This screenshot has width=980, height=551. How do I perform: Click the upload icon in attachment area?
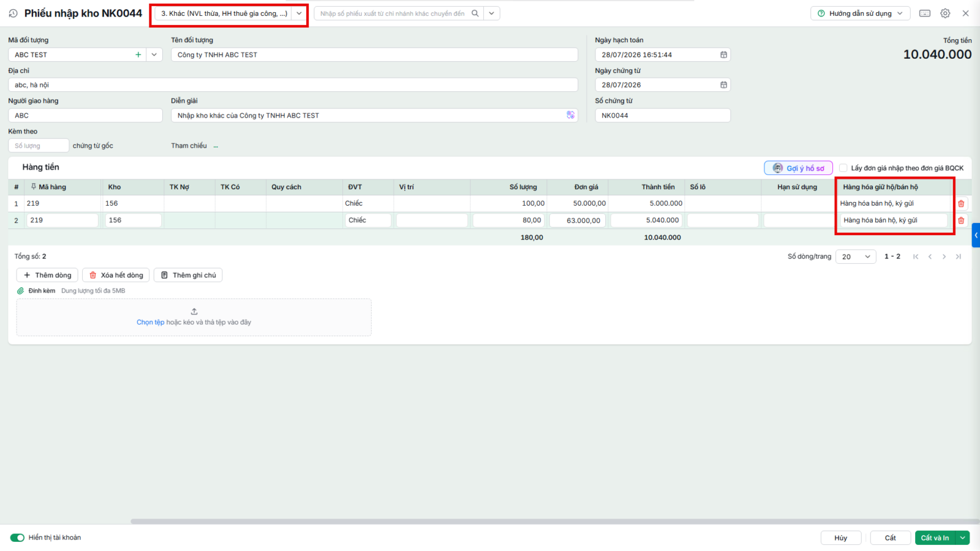click(x=194, y=312)
